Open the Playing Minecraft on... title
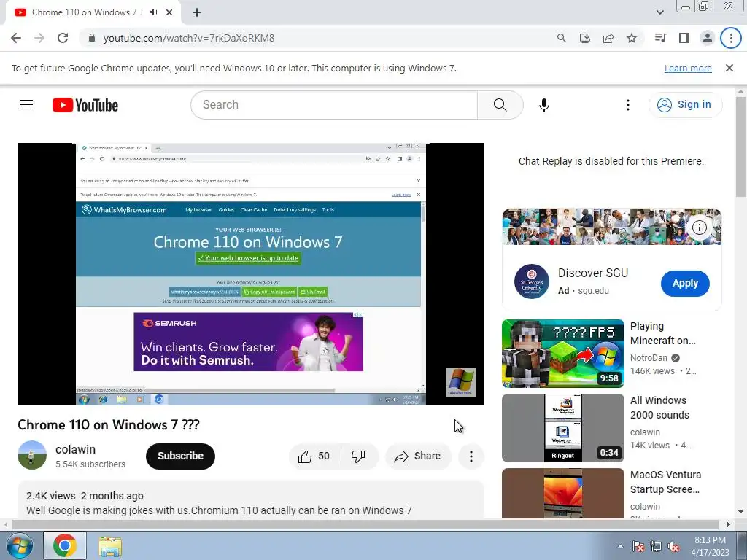747x560 pixels. click(662, 333)
